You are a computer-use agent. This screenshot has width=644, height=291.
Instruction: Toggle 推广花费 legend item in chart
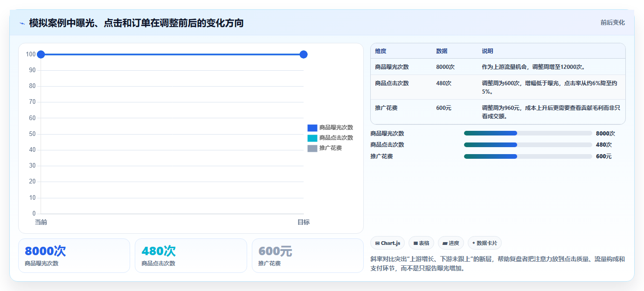(x=325, y=148)
